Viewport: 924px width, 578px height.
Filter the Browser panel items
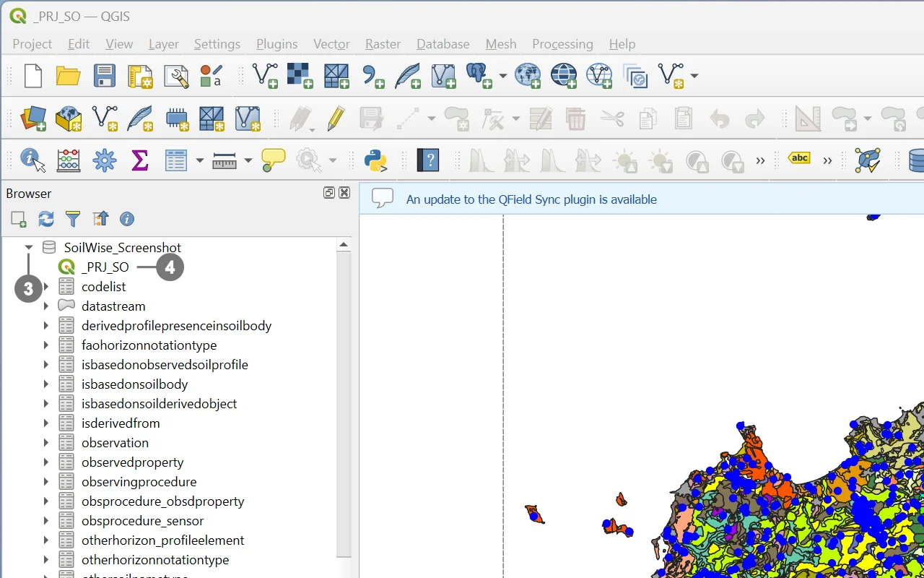(x=73, y=219)
